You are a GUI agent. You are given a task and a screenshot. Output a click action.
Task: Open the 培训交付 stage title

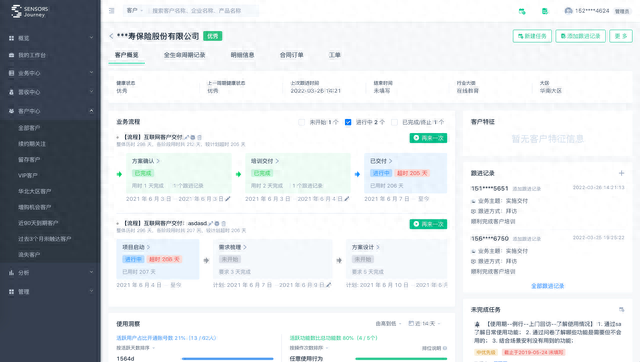[x=265, y=161]
